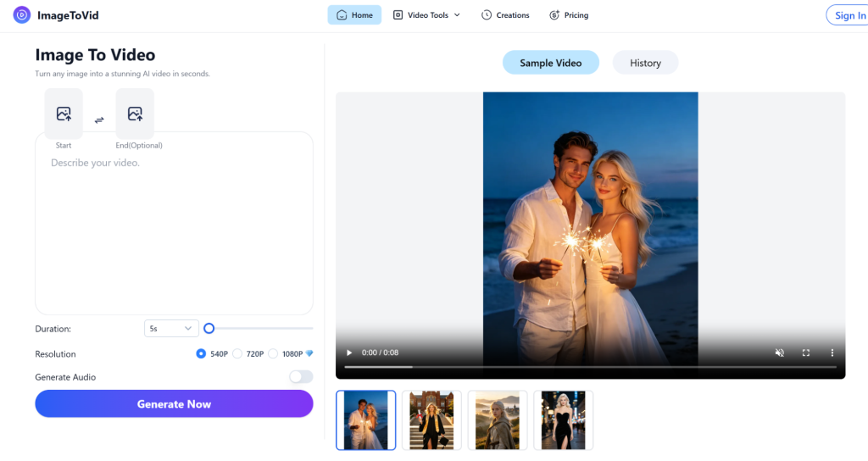Switch to the History tab
868x461 pixels.
[x=645, y=63]
